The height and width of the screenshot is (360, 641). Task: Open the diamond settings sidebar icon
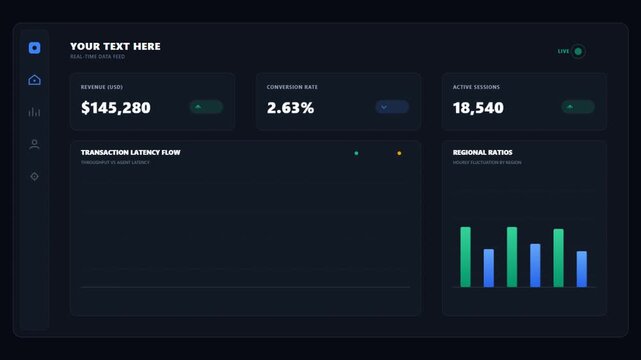[x=34, y=177]
